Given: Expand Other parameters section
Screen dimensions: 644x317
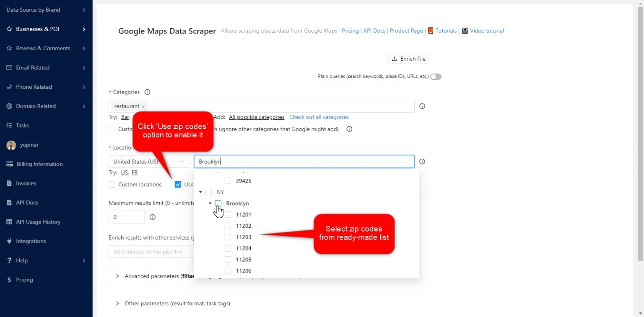Looking at the screenshot, I should click(x=117, y=303).
